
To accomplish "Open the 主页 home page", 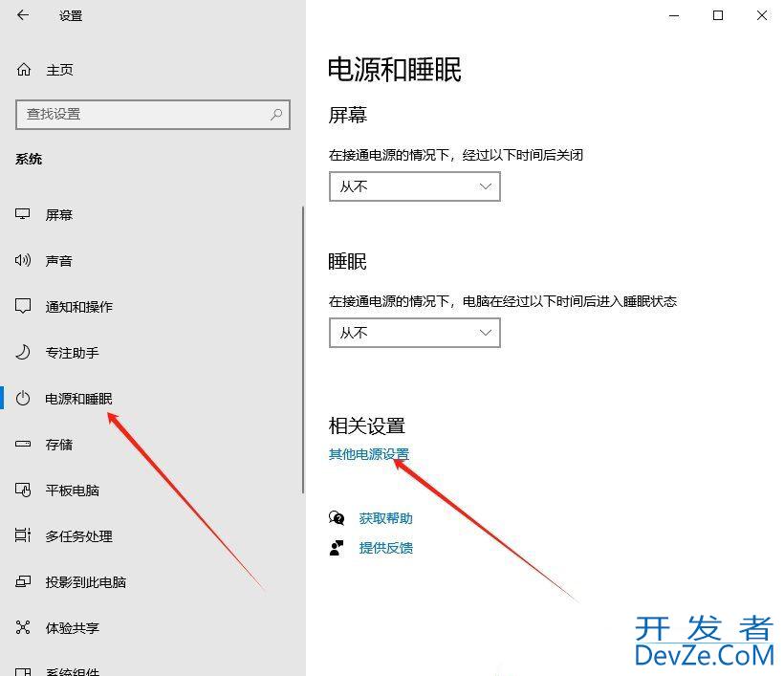I will 59,70.
